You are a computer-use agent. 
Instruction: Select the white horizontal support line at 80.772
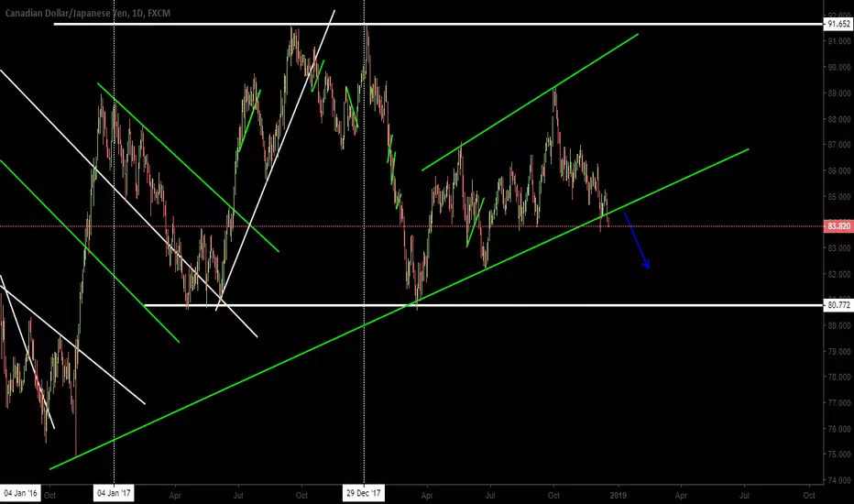[483, 305]
